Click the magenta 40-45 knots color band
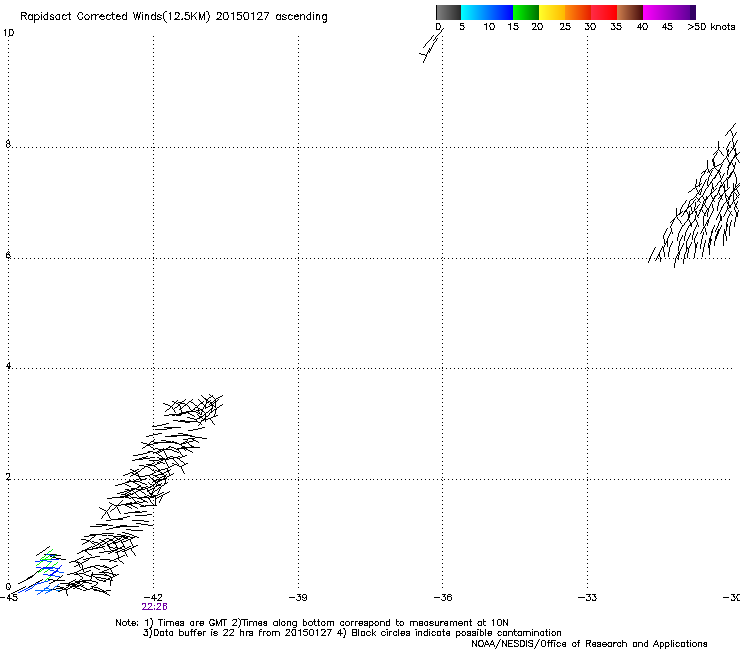This screenshot has height=650, width=740. coord(656,12)
